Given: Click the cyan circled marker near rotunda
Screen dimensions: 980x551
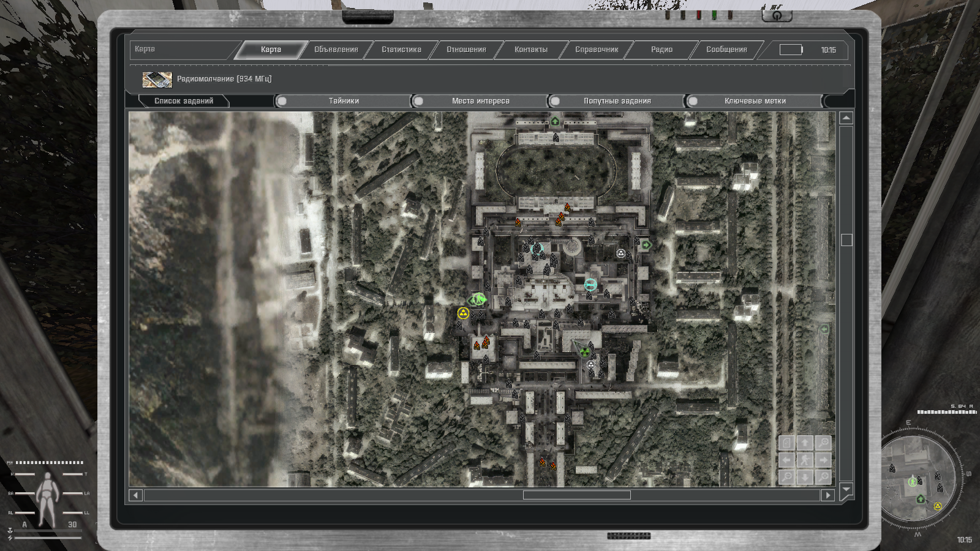Looking at the screenshot, I should point(538,249).
